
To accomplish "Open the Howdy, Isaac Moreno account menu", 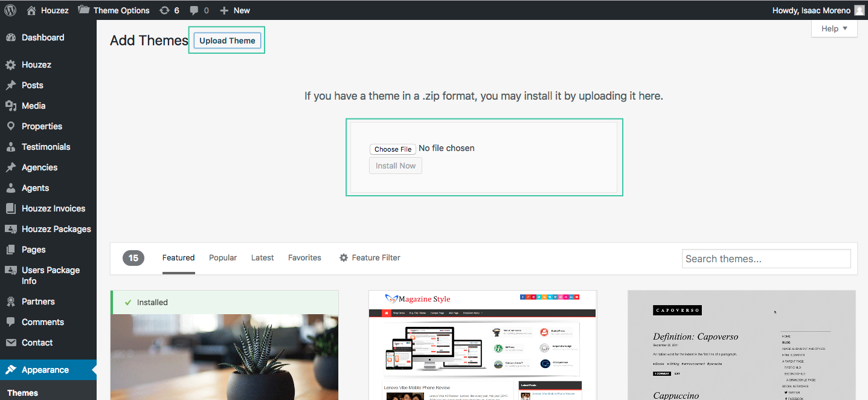I will 818,10.
